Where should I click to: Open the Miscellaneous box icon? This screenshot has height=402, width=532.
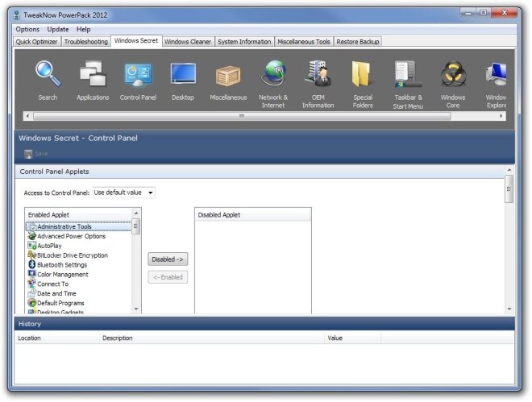pyautogui.click(x=228, y=75)
